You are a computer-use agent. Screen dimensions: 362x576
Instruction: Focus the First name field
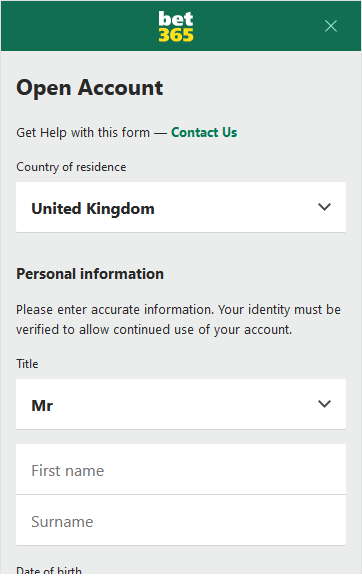tap(181, 469)
